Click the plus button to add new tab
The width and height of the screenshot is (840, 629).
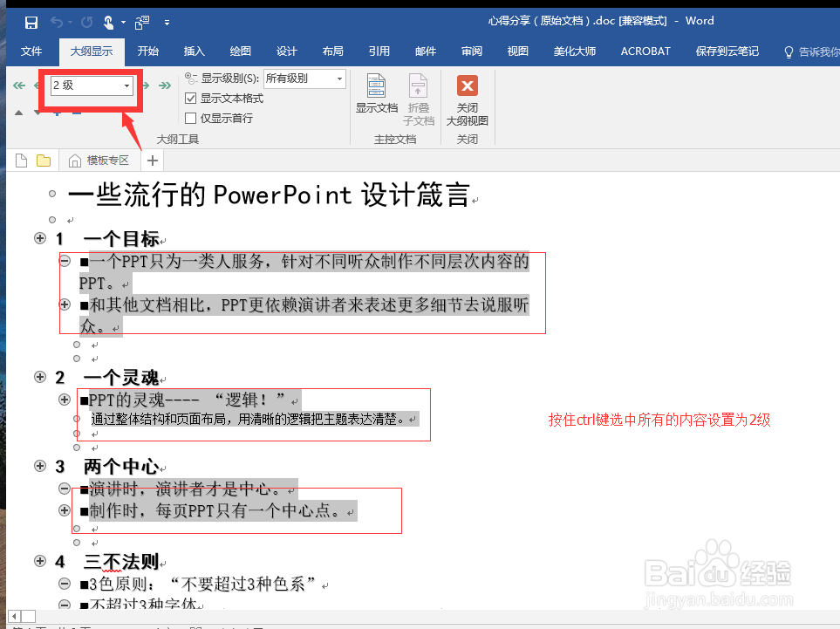pyautogui.click(x=153, y=161)
